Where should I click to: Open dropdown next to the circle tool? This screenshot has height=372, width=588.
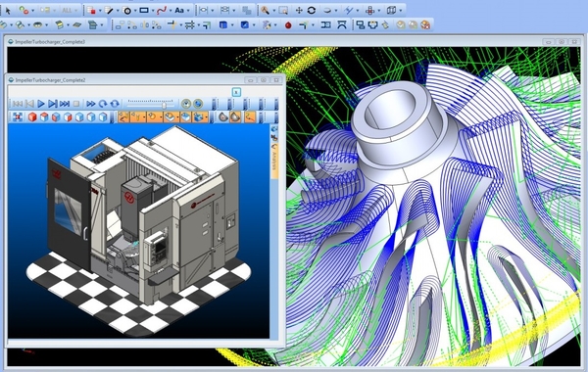point(135,11)
